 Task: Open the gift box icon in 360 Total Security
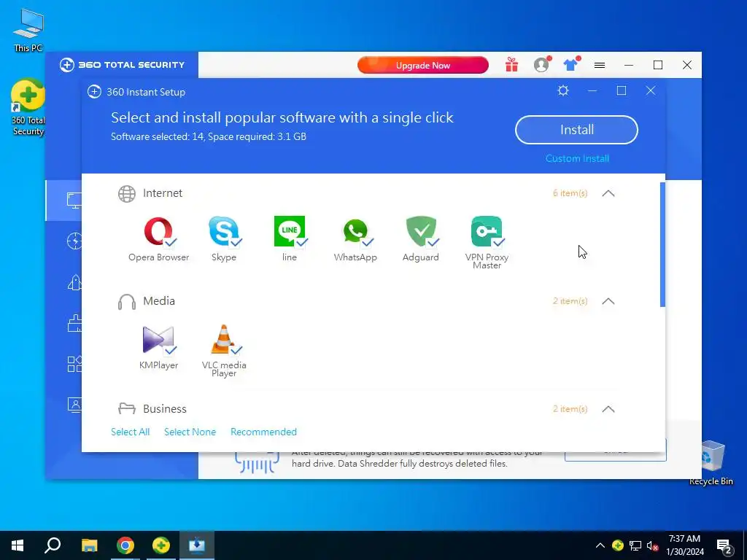pyautogui.click(x=511, y=65)
